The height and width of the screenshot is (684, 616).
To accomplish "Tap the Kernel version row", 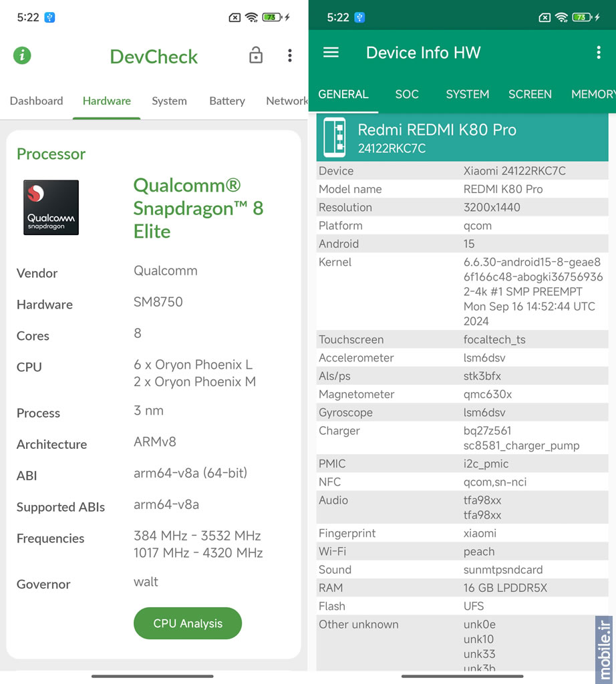I will 462,291.
